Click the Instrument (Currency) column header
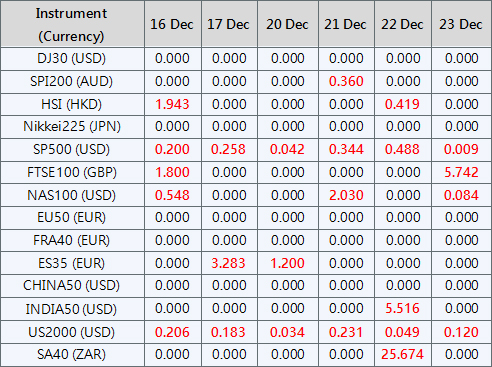This screenshot has height=367, width=492. (x=71, y=25)
